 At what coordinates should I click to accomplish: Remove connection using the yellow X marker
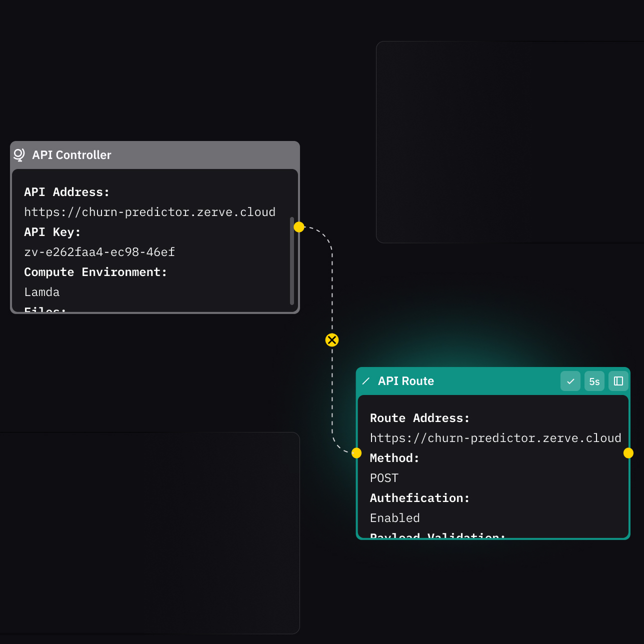332,340
